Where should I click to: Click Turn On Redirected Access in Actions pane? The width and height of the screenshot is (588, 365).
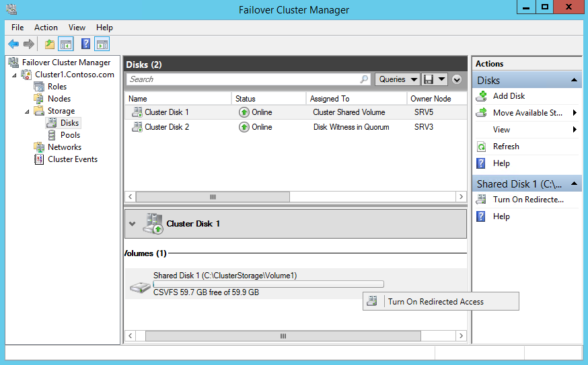click(527, 200)
